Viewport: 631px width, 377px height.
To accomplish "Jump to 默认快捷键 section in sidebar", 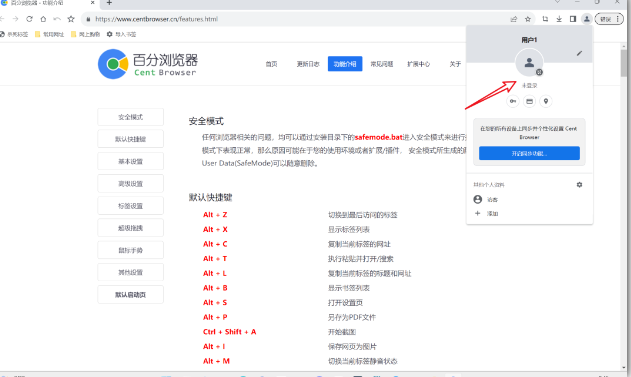I will tap(130, 139).
